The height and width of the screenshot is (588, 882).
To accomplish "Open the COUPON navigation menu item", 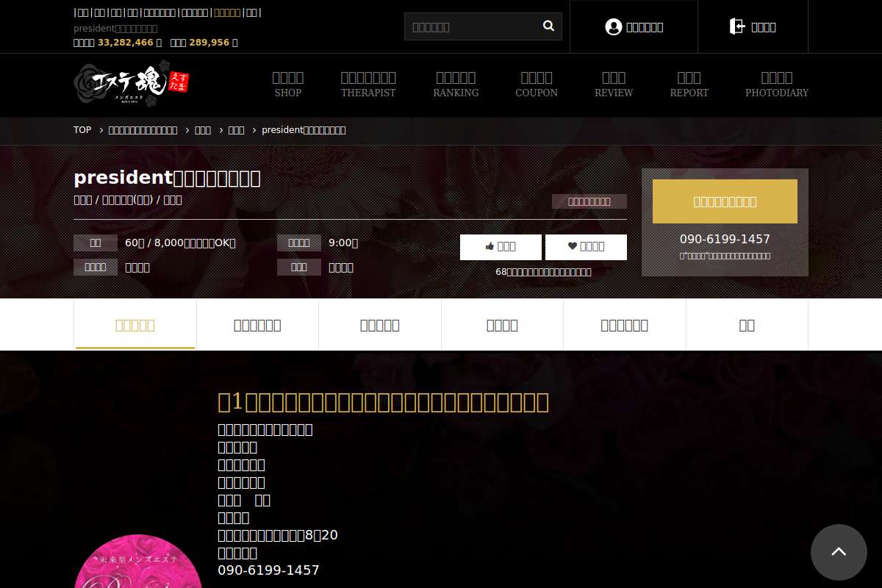I will (537, 85).
